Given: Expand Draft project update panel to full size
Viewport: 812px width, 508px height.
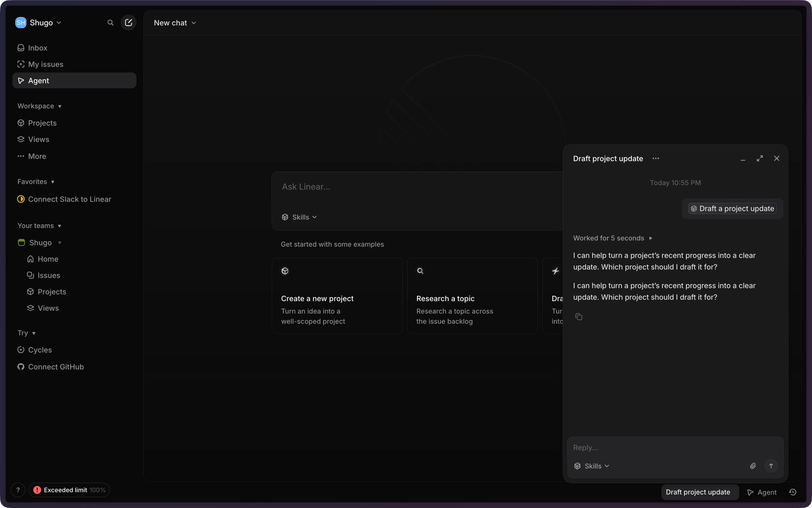Looking at the screenshot, I should 760,159.
